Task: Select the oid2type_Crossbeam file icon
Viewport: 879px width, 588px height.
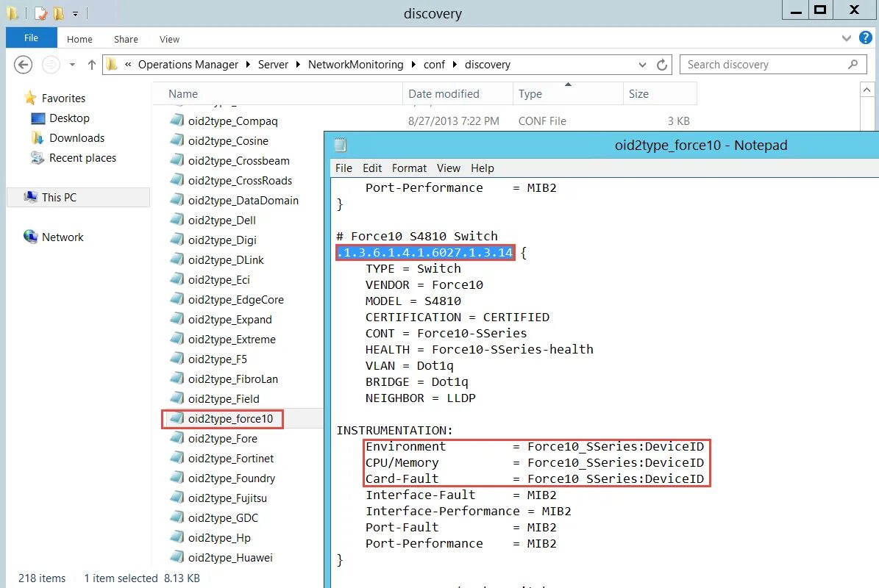Action: click(x=177, y=160)
